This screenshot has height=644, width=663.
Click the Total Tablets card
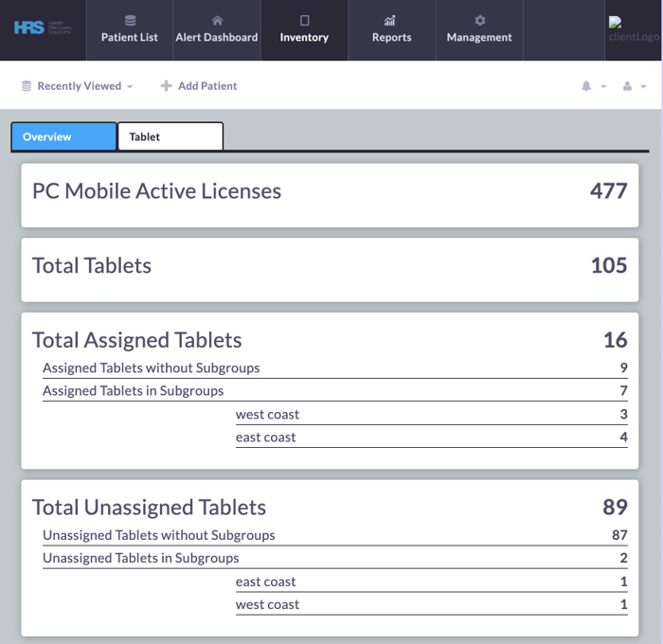point(330,269)
